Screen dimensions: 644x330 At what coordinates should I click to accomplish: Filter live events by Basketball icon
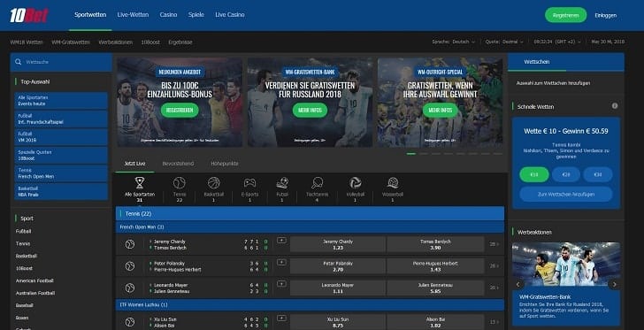214,183
